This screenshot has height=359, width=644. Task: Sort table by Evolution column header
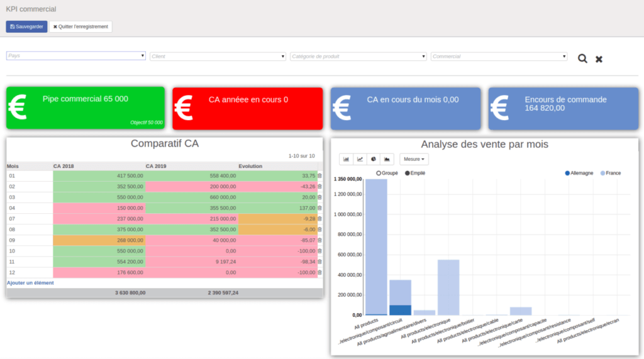pyautogui.click(x=250, y=166)
